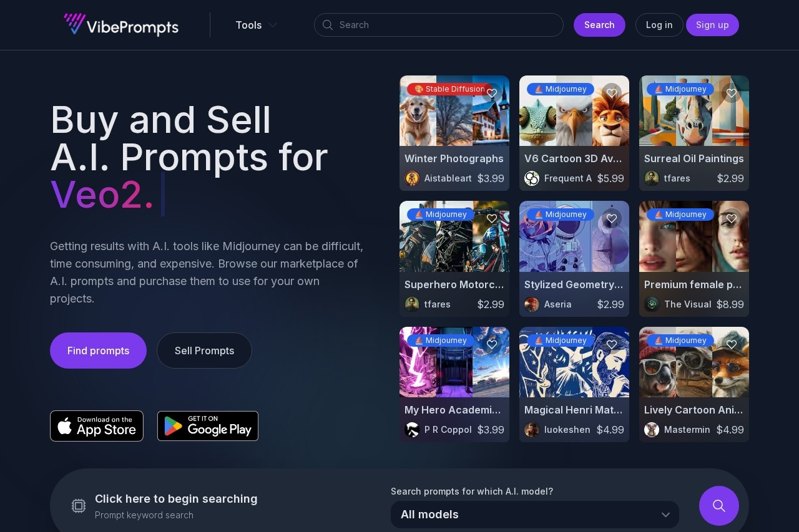The height and width of the screenshot is (532, 799).
Task: Click the Log in button
Action: (x=659, y=25)
